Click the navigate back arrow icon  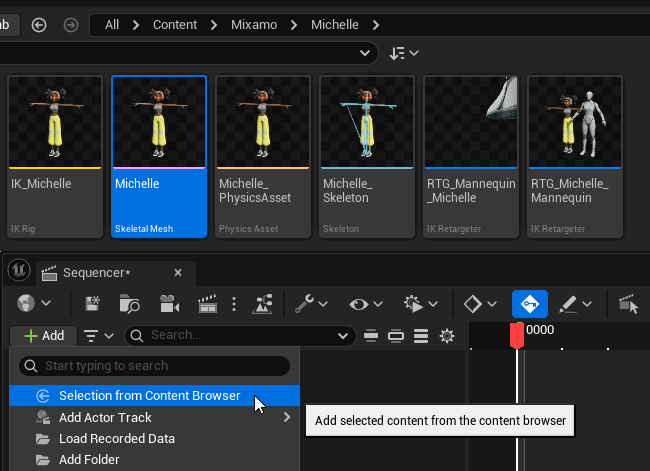[x=39, y=24]
